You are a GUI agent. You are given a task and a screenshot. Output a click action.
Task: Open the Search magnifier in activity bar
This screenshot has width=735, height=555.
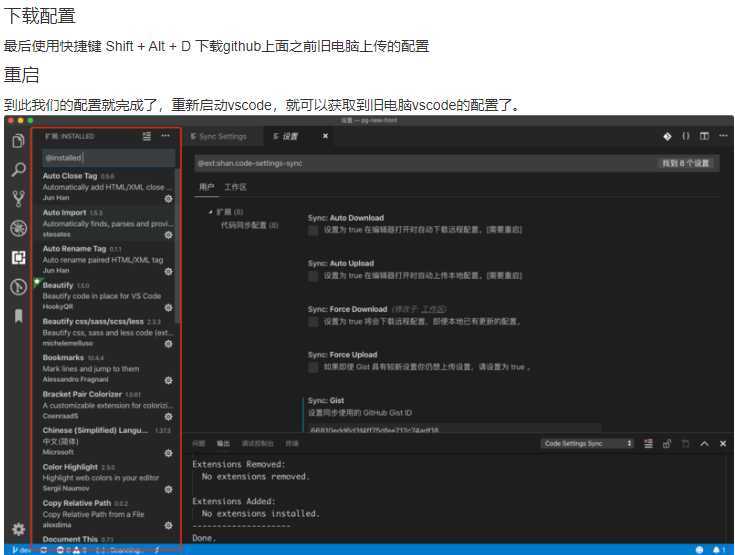(x=18, y=169)
